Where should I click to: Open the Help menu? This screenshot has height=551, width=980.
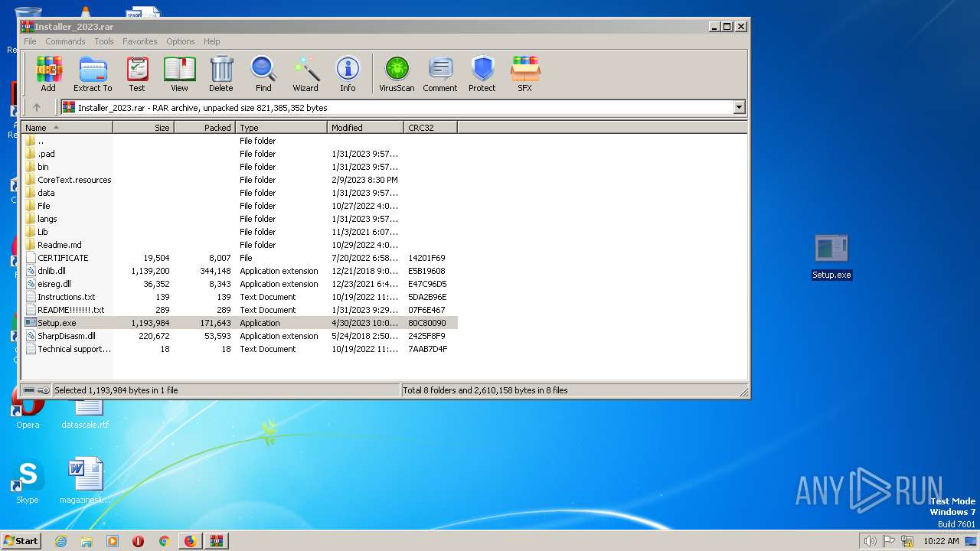pos(212,41)
